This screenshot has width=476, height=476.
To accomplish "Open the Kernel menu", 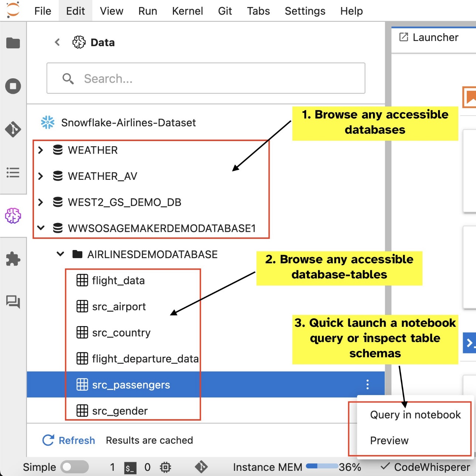I will pyautogui.click(x=188, y=11).
